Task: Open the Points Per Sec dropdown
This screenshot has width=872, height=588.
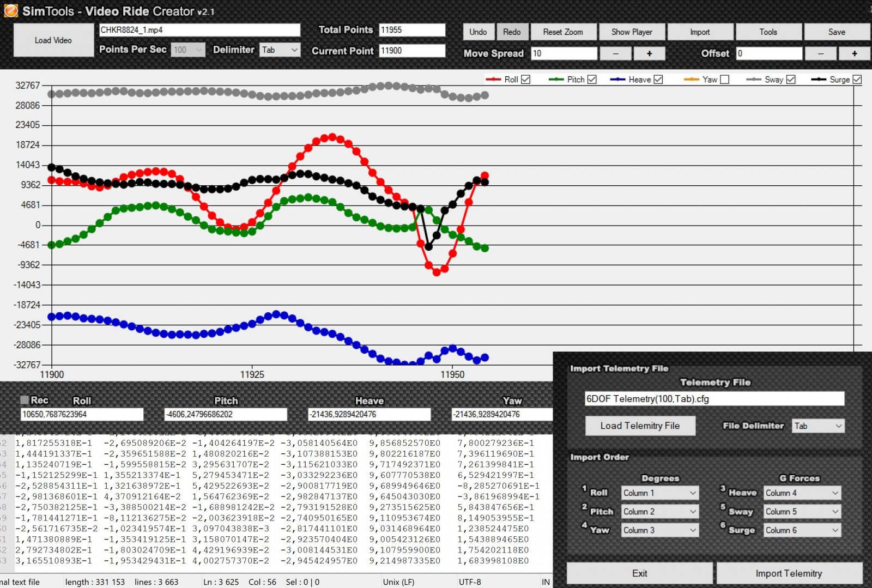Action: tap(188, 50)
